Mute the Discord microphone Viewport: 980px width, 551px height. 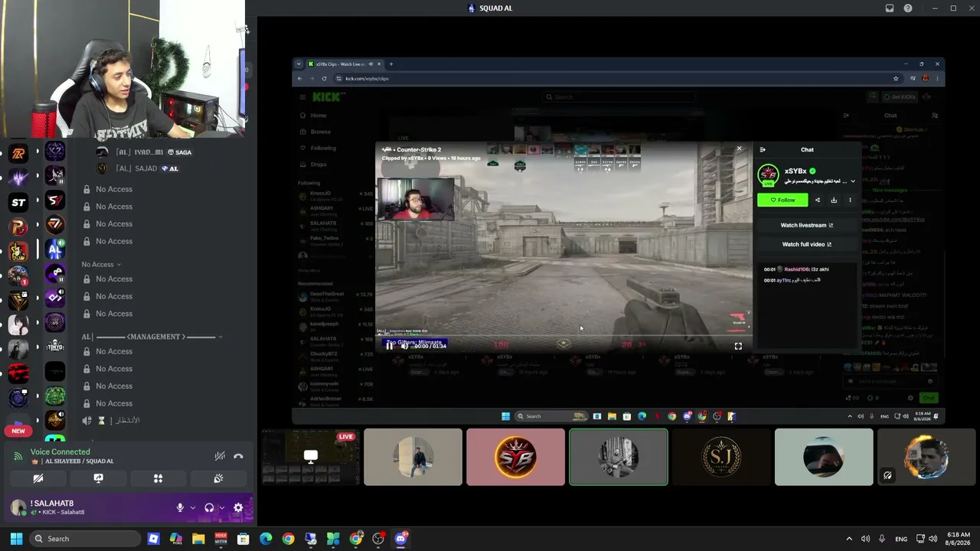[180, 507]
